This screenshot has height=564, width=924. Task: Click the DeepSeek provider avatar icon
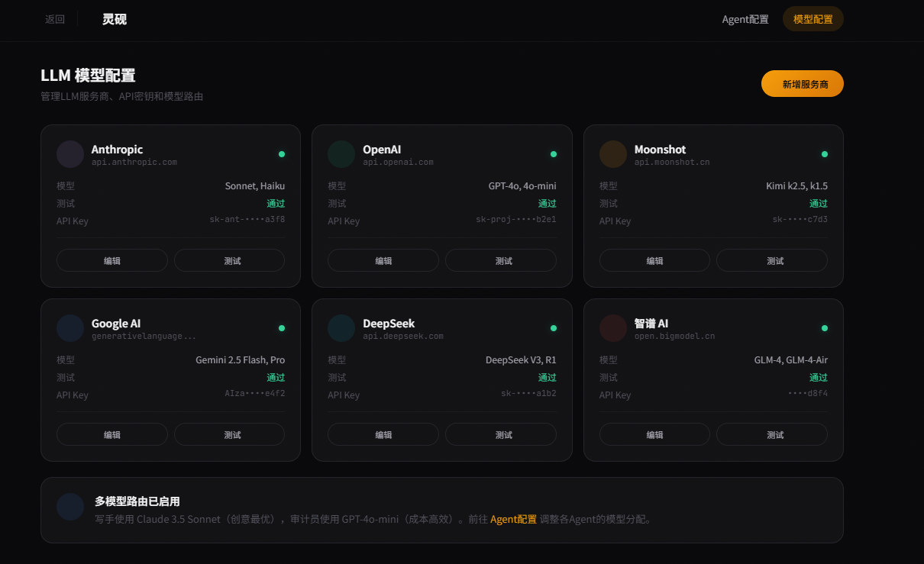[341, 328]
